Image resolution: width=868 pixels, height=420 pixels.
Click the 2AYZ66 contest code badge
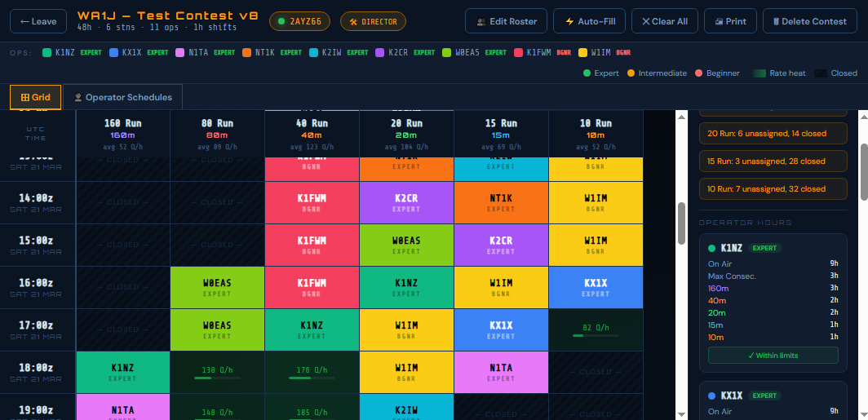[x=299, y=21]
